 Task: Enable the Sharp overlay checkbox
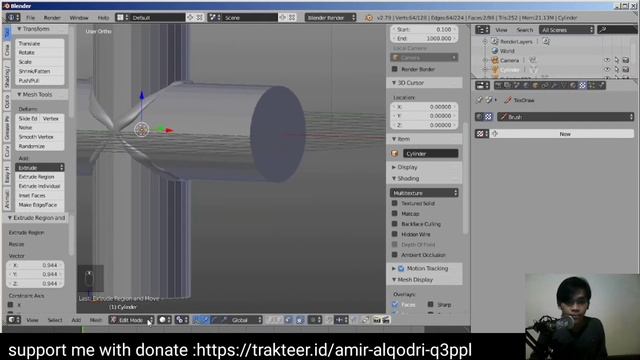tap(431, 304)
